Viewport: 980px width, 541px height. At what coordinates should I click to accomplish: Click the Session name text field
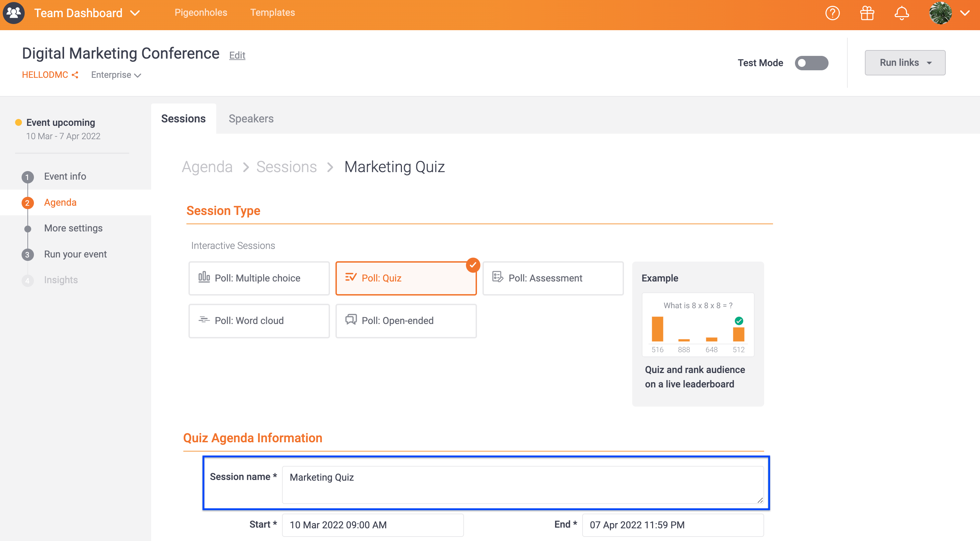point(523,485)
